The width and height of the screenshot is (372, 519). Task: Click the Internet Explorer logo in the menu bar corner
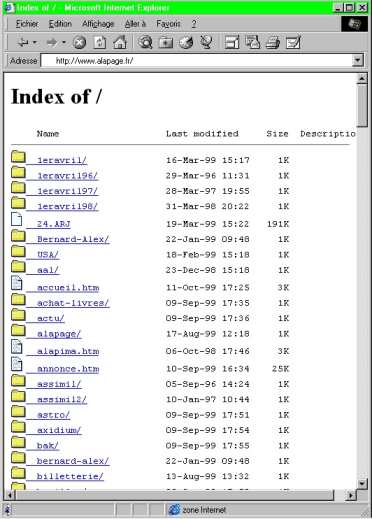354,24
